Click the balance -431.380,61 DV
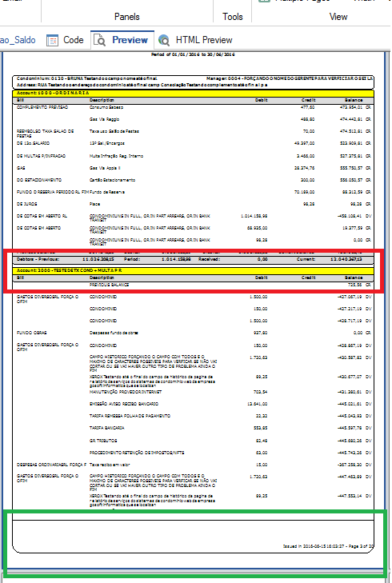 [x=354, y=392]
